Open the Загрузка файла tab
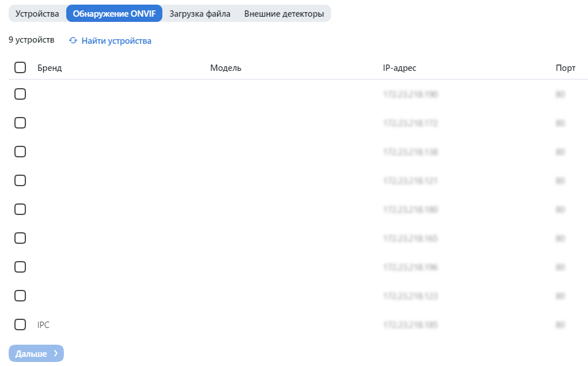Image resolution: width=588 pixels, height=366 pixels. click(x=200, y=14)
